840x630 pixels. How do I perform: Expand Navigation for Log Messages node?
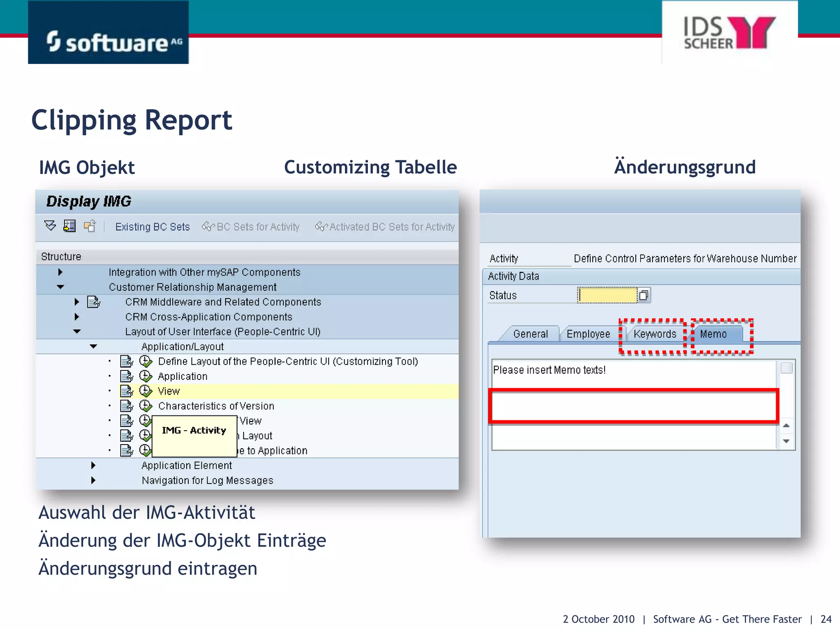[x=94, y=480]
